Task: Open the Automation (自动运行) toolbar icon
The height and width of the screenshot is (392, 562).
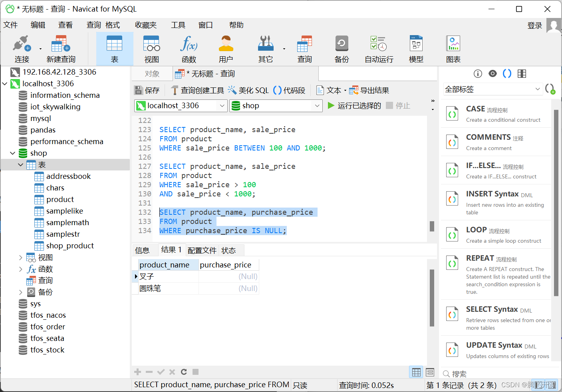Action: coord(379,49)
